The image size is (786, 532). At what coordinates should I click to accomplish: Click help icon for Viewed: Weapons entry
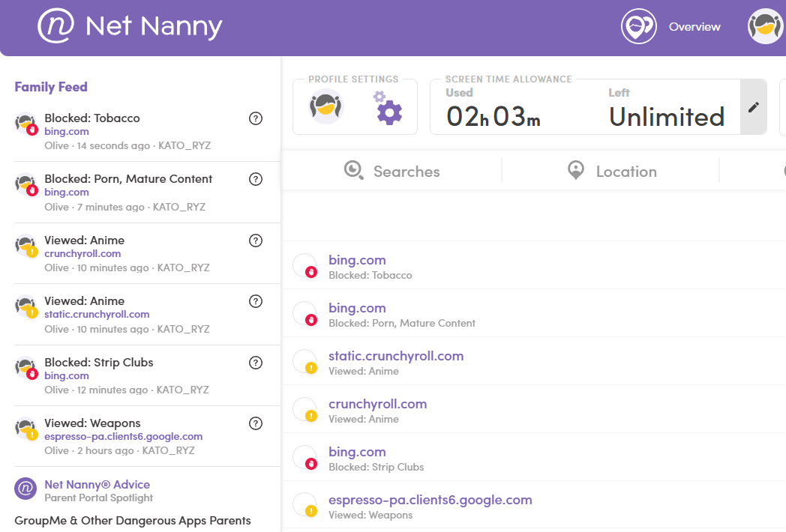(256, 423)
